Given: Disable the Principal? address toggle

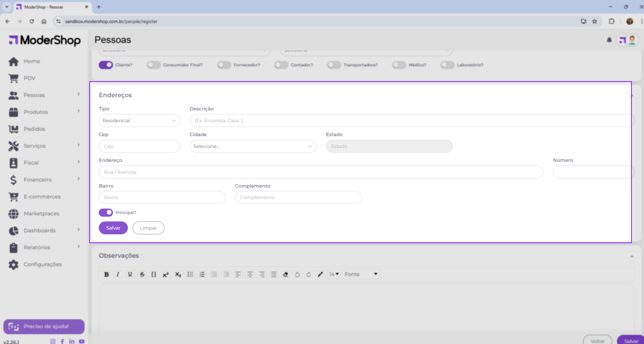Looking at the screenshot, I should point(106,213).
